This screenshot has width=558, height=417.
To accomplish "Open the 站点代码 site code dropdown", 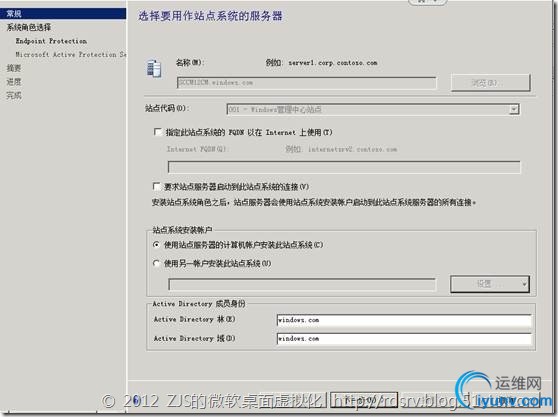I will pos(373,109).
